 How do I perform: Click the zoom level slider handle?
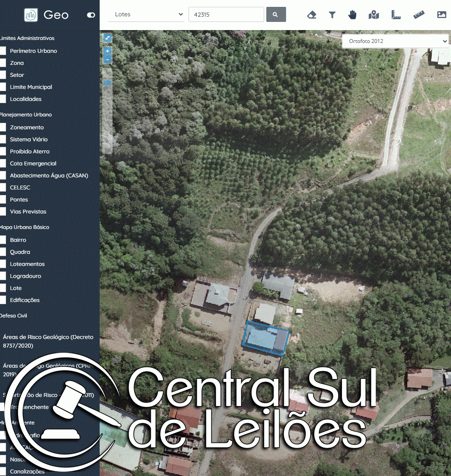[x=107, y=82]
